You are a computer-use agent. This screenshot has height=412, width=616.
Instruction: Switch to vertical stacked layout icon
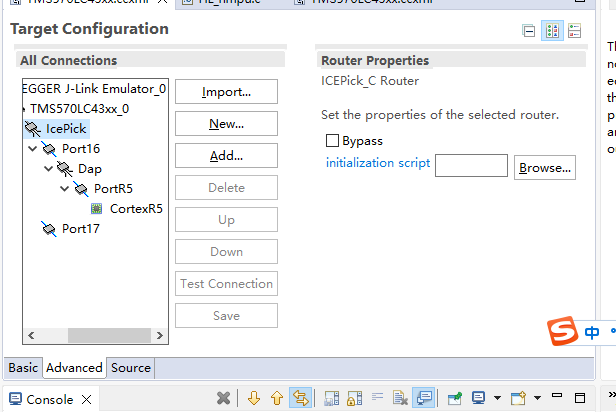point(574,31)
